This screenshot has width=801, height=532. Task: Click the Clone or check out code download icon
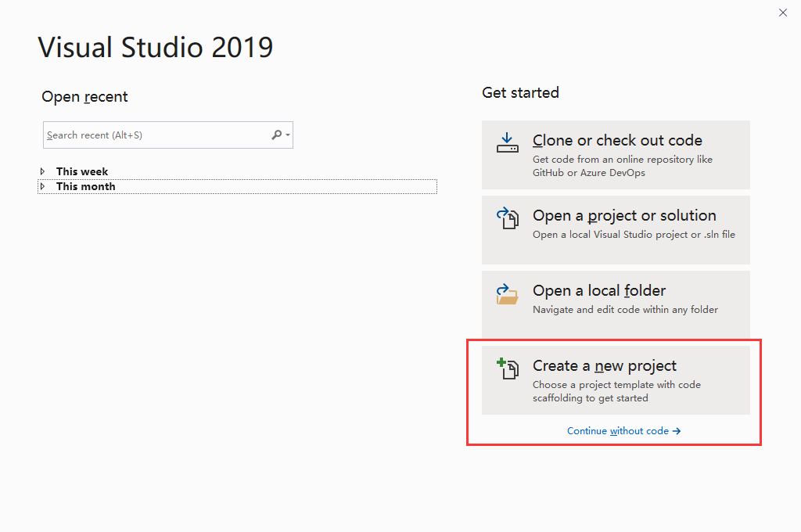(507, 142)
